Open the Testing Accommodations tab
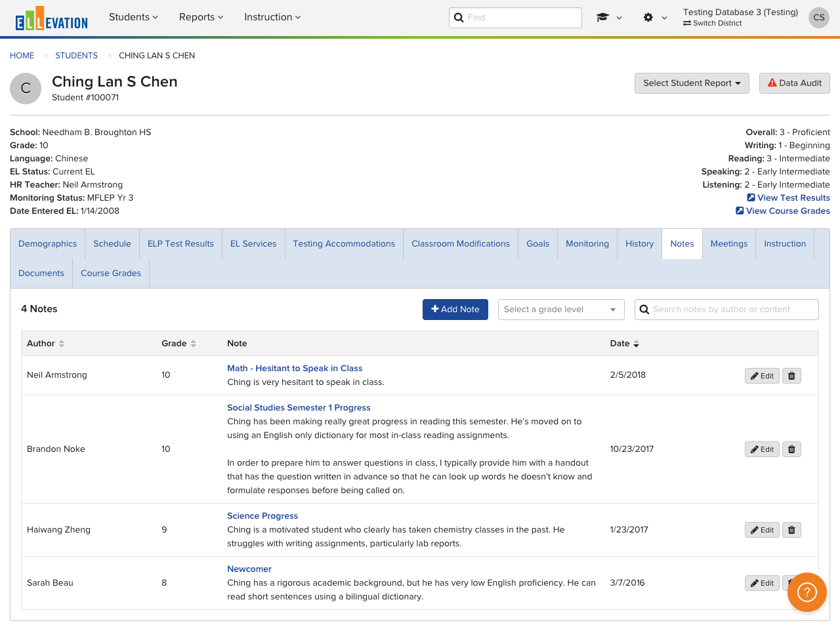This screenshot has height=625, width=840. [344, 244]
